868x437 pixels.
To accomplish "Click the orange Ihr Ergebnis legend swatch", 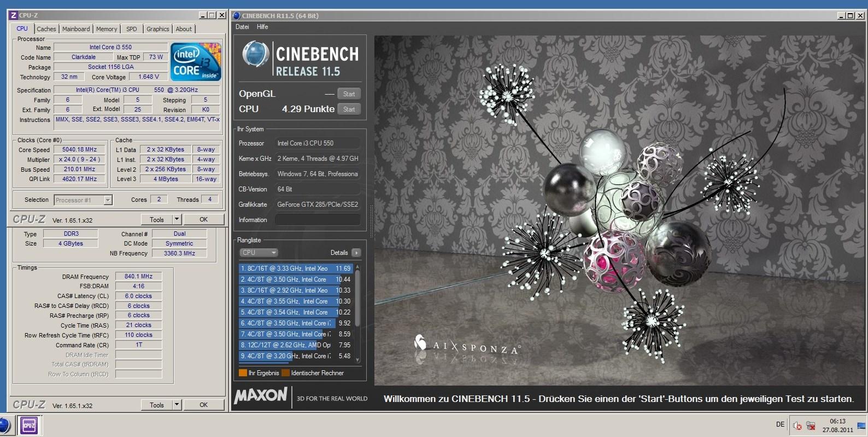I will coord(243,373).
